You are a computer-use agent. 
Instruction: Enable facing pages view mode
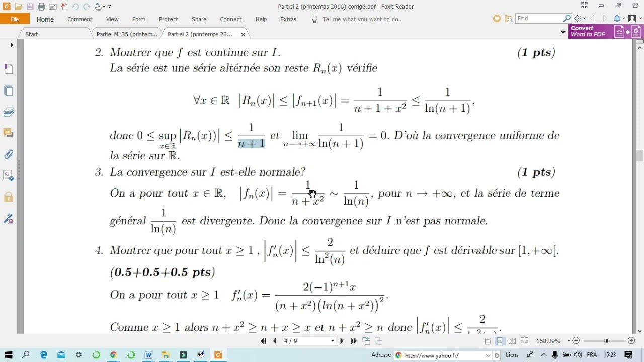pyautogui.click(x=512, y=341)
